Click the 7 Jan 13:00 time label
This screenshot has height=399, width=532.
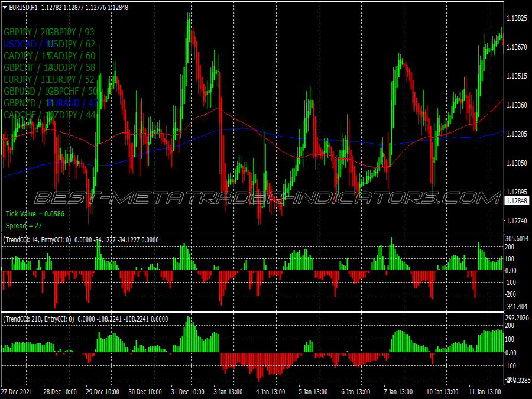click(x=398, y=392)
